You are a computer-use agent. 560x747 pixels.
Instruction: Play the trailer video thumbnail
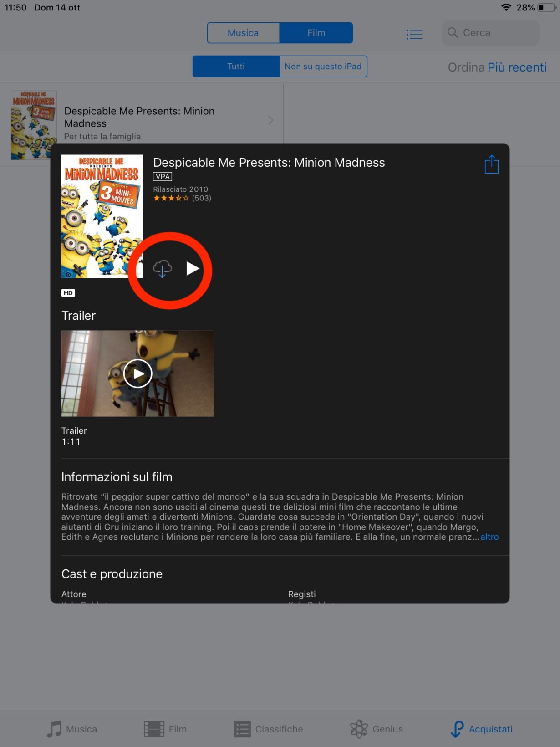coord(137,373)
